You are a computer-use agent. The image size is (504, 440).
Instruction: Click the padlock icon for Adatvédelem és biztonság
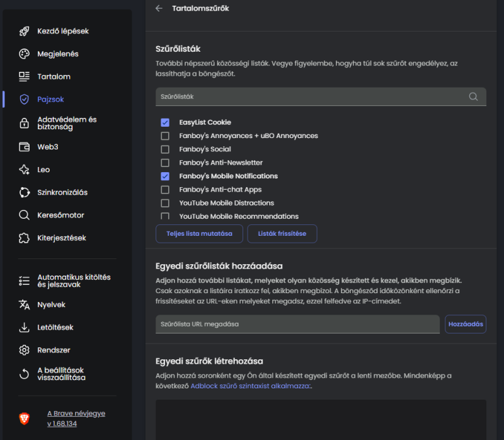[x=24, y=123]
